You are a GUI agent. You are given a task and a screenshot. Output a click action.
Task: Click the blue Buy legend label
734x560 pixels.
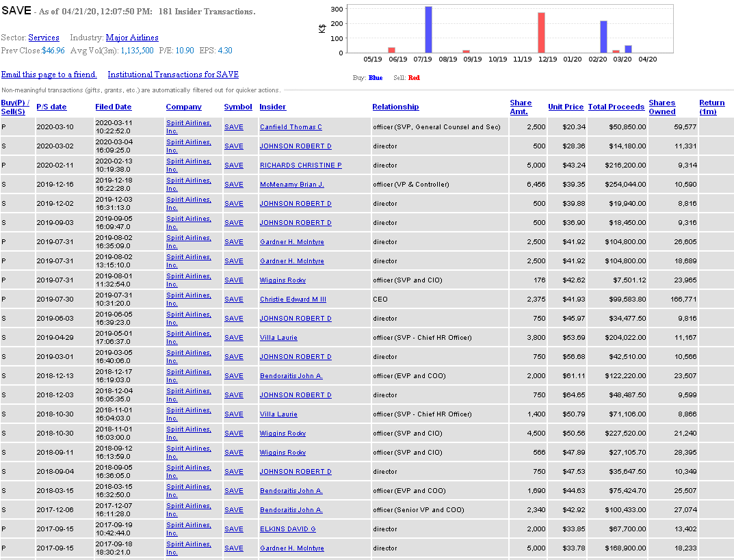tap(376, 78)
